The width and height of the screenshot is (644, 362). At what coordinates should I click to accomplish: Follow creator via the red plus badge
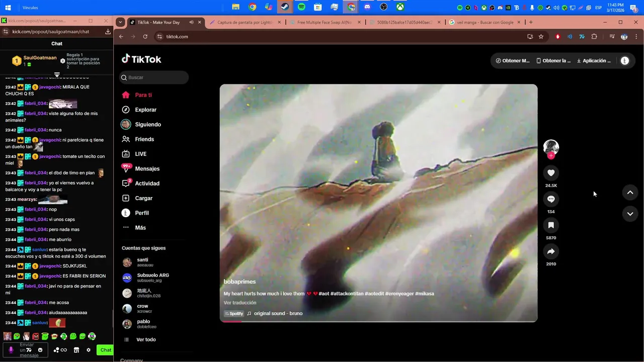[x=551, y=156]
